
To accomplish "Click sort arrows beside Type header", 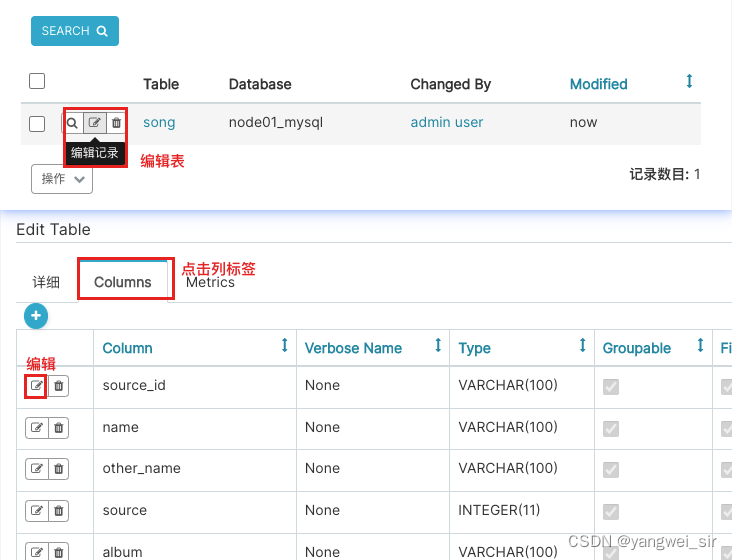I will click(x=582, y=345).
